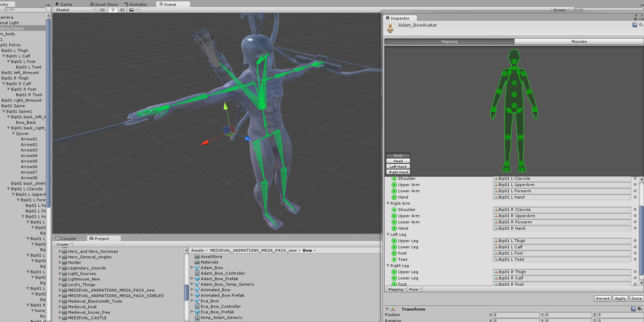Click the Revert button in the Inspector
Viewport: 644px width, 322px height.
(602, 298)
